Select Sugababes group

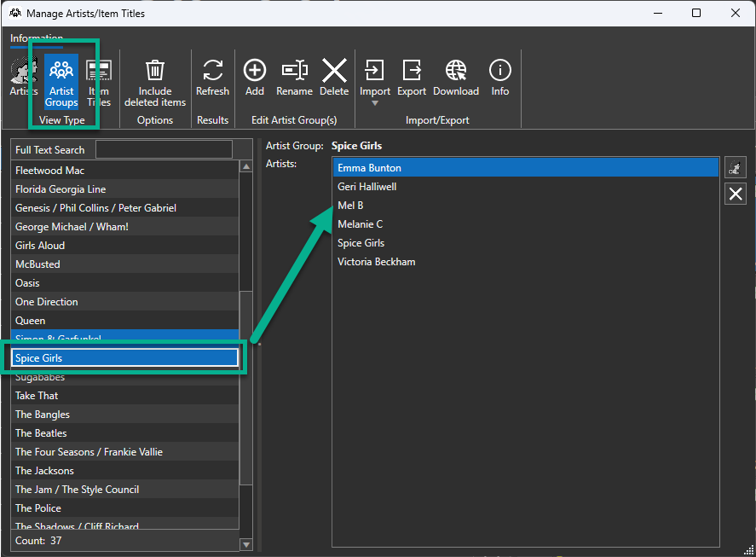tap(125, 377)
